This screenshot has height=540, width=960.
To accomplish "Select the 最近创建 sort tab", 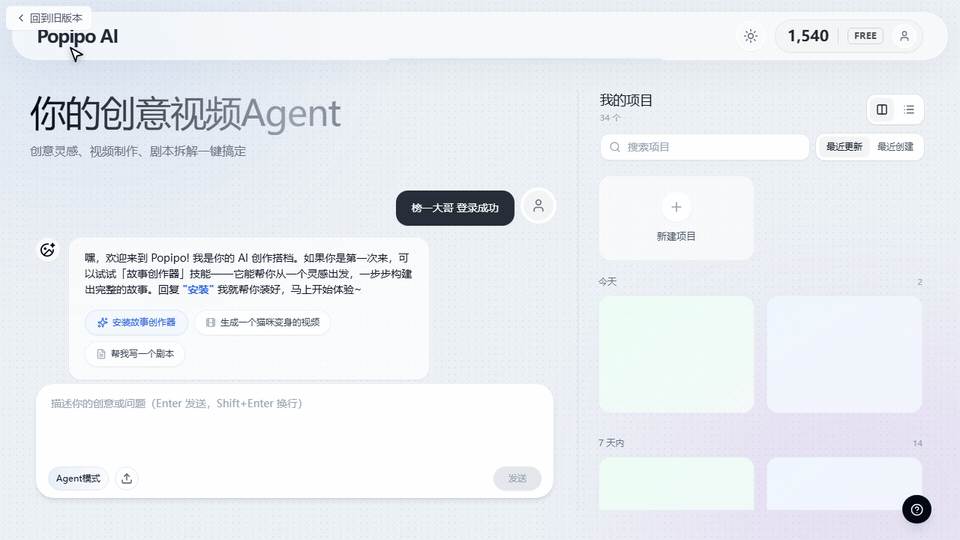I will tap(895, 147).
